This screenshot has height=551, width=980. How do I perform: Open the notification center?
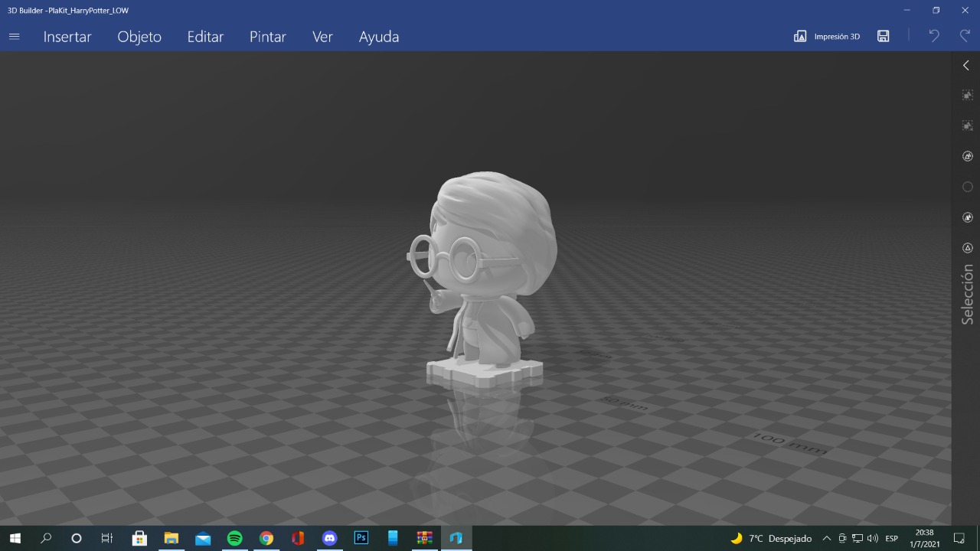pos(959,538)
